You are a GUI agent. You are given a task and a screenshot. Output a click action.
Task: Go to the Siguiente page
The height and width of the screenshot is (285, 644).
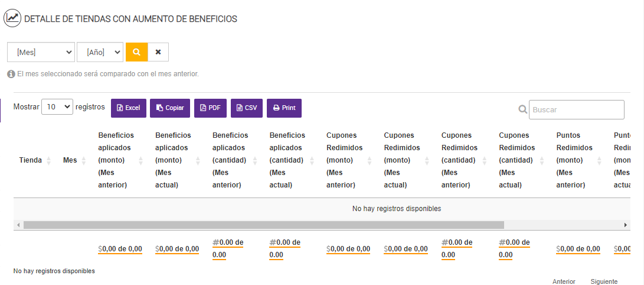click(x=604, y=281)
